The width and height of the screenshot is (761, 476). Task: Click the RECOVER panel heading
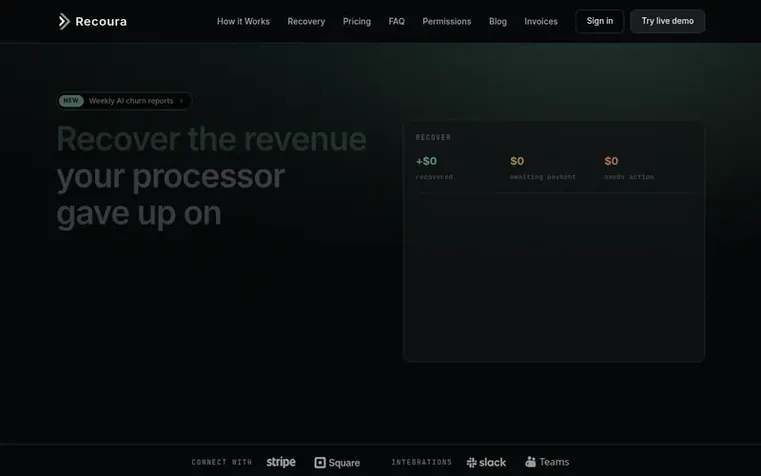(433, 137)
